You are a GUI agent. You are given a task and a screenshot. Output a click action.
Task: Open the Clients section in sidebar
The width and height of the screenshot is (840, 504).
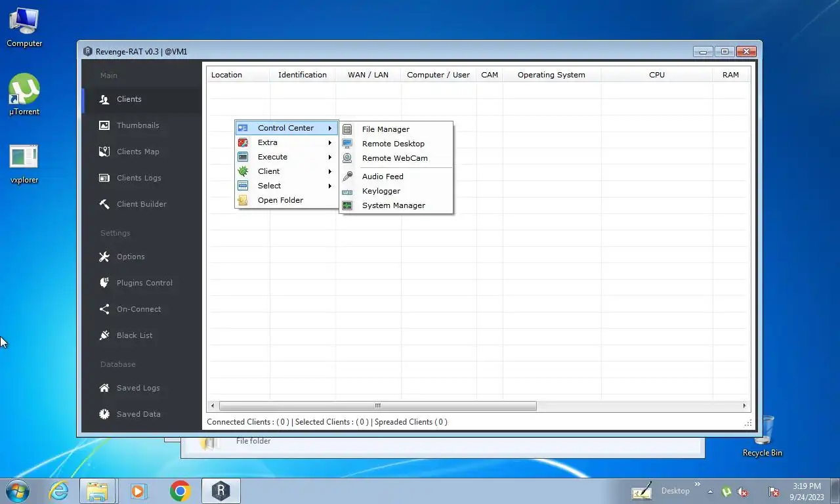tap(142, 99)
